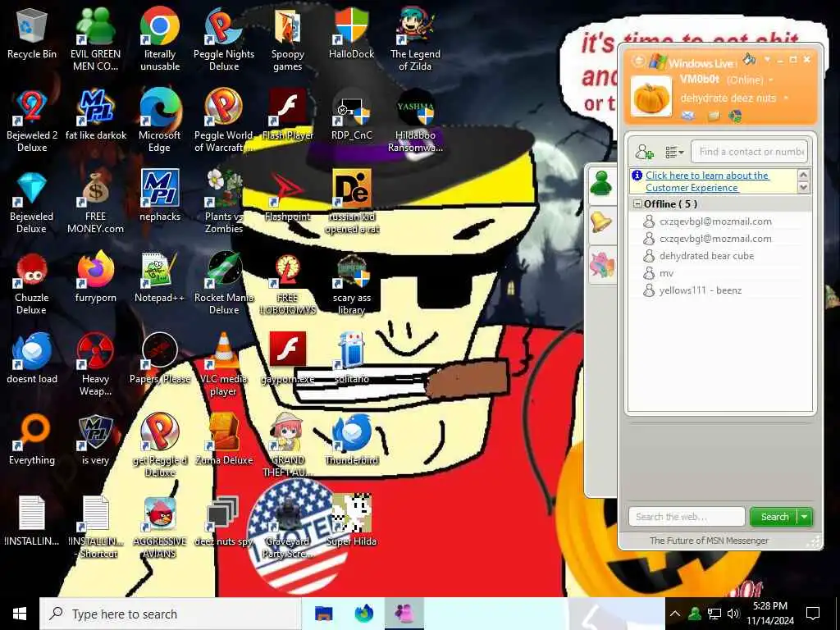This screenshot has height=630, width=840.
Task: Open the Flashpoint shortcut
Action: tap(288, 195)
